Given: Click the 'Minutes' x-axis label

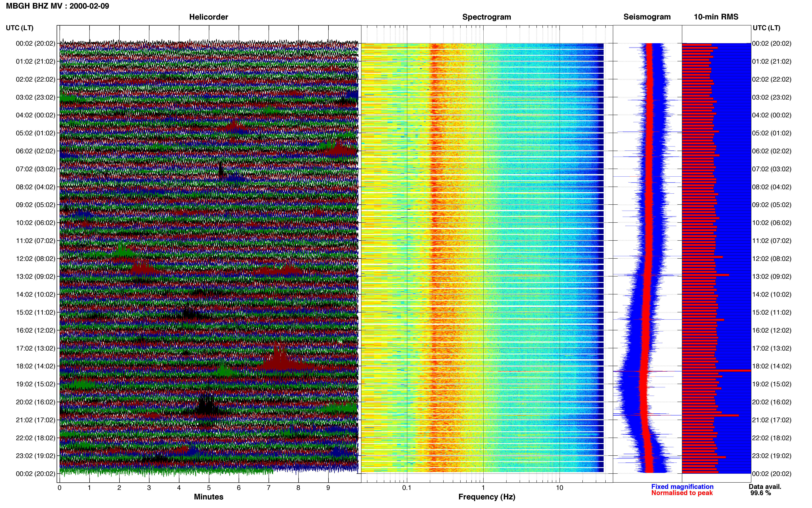Looking at the screenshot, I should point(209,497).
